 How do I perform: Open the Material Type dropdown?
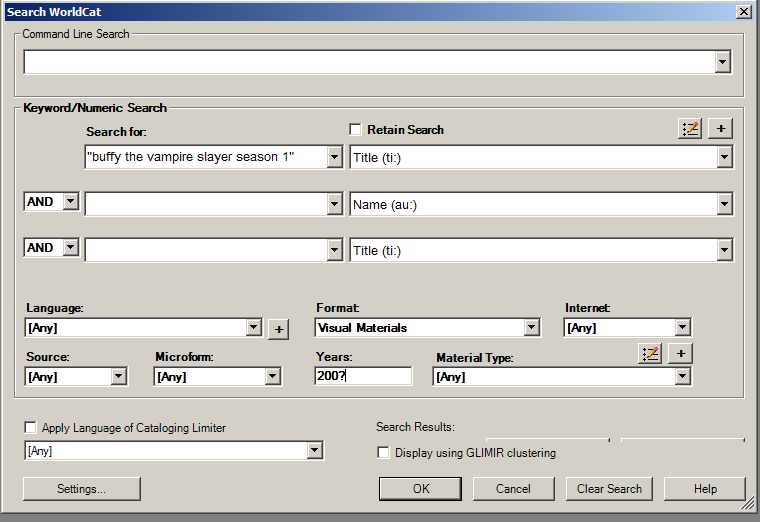coord(682,377)
